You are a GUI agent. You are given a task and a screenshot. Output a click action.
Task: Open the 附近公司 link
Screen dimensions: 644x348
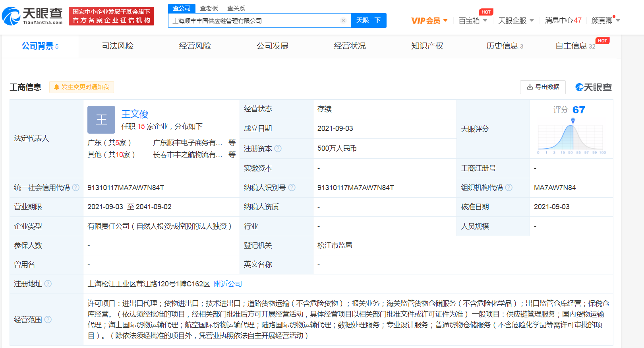tap(228, 284)
